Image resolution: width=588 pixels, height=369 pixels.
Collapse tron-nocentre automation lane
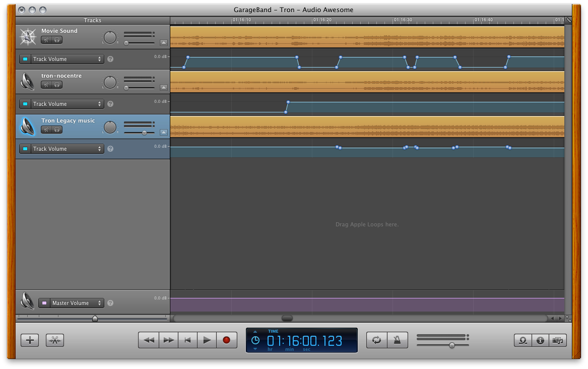coord(163,87)
